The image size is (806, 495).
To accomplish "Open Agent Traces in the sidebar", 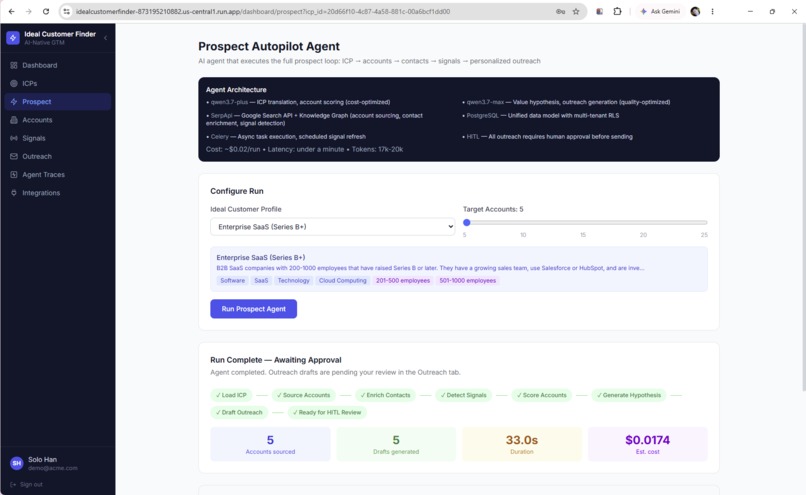I will 58,175.
